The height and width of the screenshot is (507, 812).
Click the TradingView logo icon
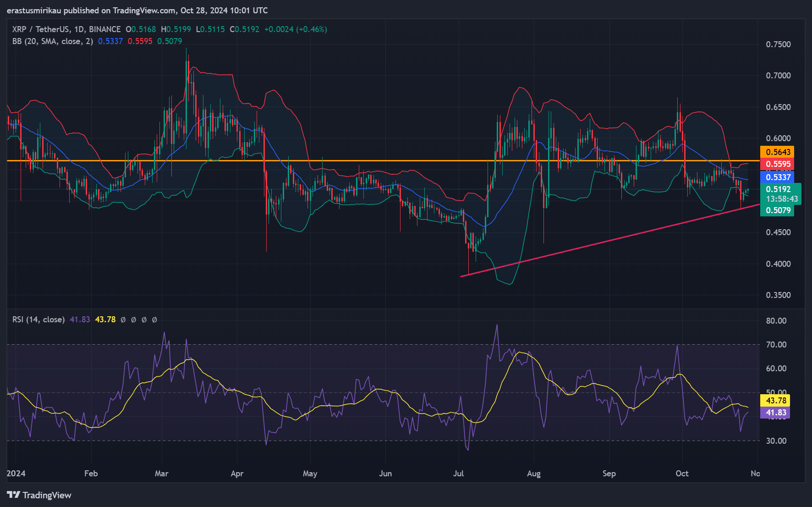click(13, 495)
